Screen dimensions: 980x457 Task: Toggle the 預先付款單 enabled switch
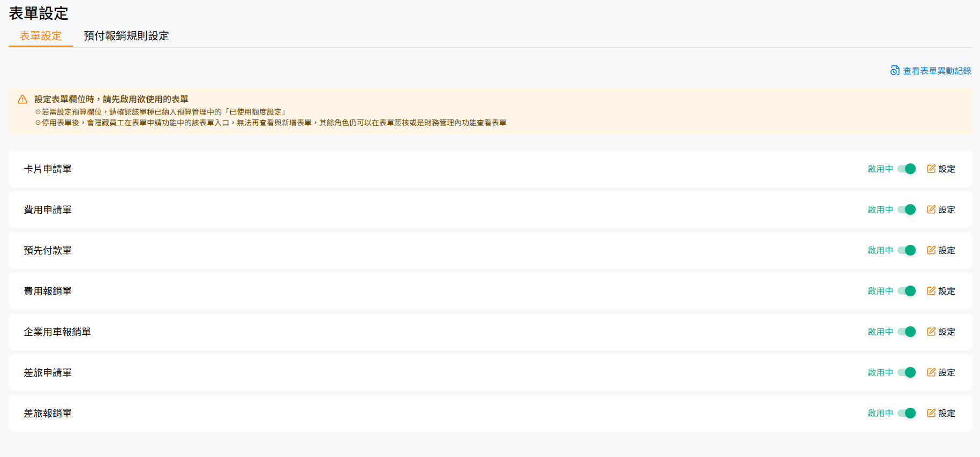(907, 250)
